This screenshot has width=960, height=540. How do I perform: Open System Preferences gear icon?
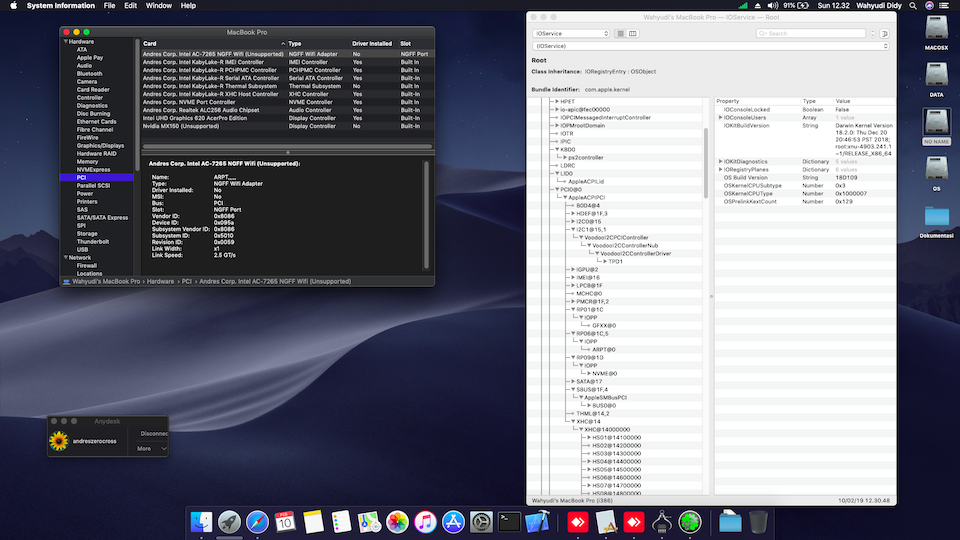pos(481,521)
